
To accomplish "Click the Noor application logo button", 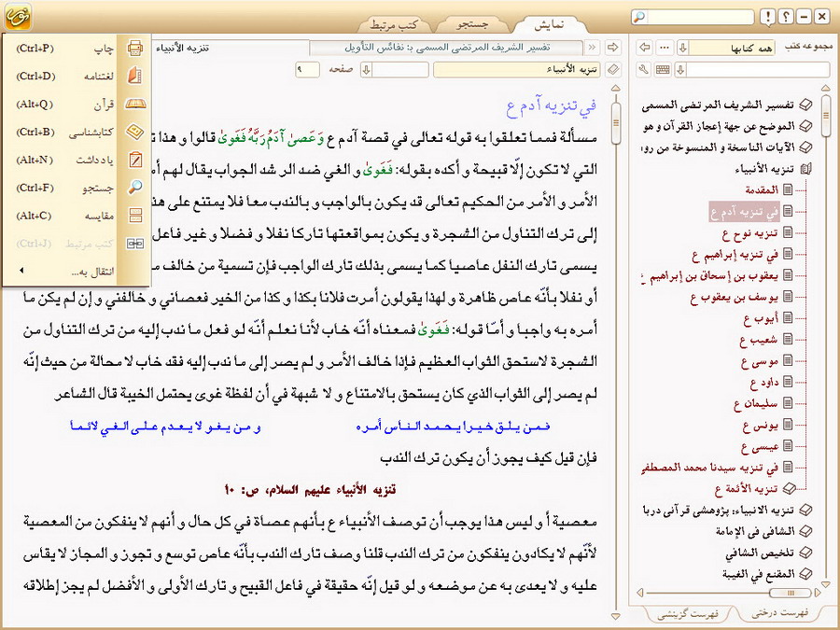I will pos(17,16).
